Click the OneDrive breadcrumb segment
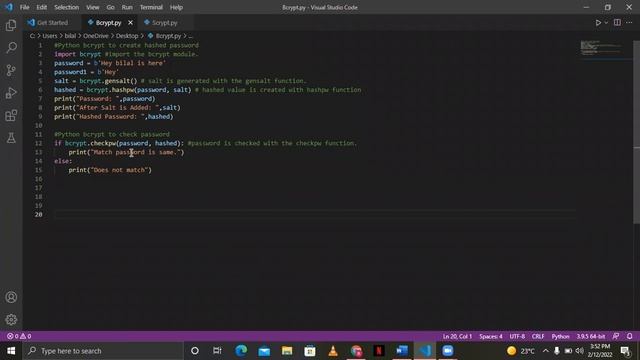Viewport: 640px width, 360px height. pos(96,36)
